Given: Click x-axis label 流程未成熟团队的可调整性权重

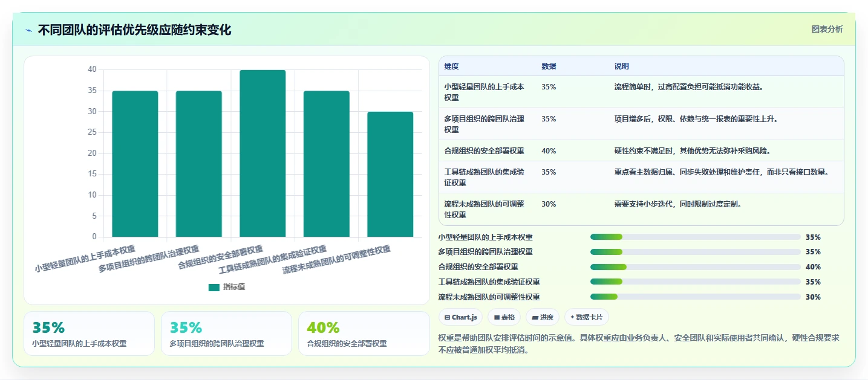Looking at the screenshot, I should [336, 260].
